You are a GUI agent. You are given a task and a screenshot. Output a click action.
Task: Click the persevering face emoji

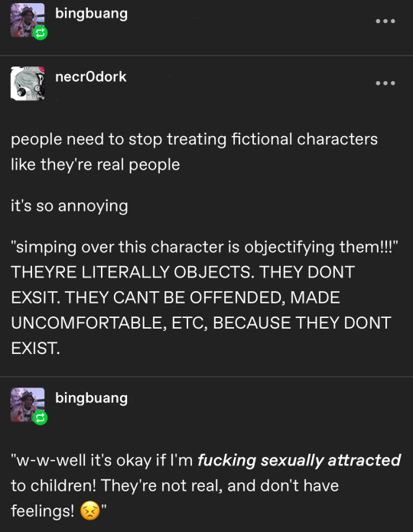pos(90,511)
